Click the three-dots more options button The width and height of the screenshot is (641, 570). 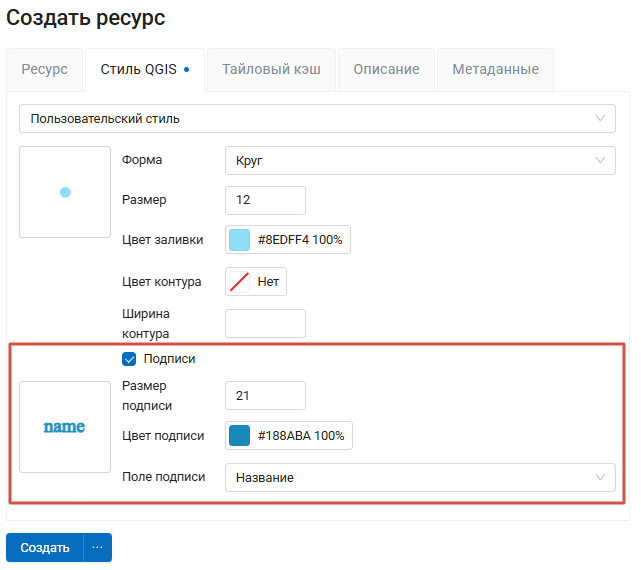(x=97, y=548)
